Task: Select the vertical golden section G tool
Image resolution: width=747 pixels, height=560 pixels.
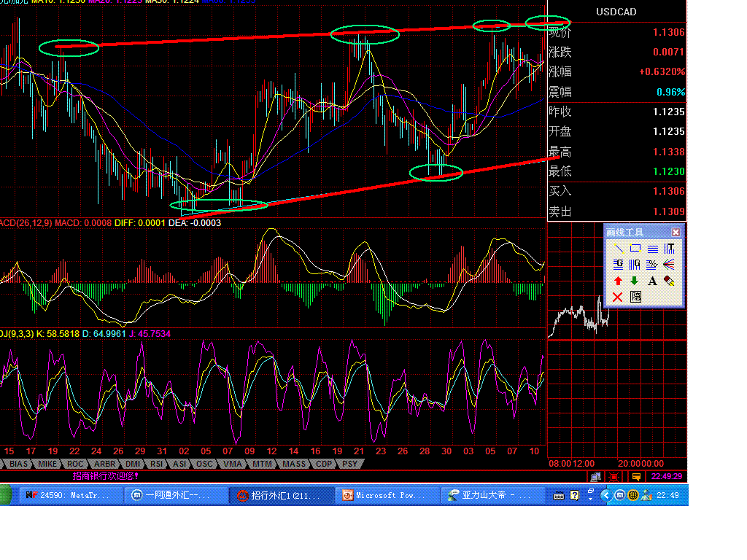Action: pos(635,264)
